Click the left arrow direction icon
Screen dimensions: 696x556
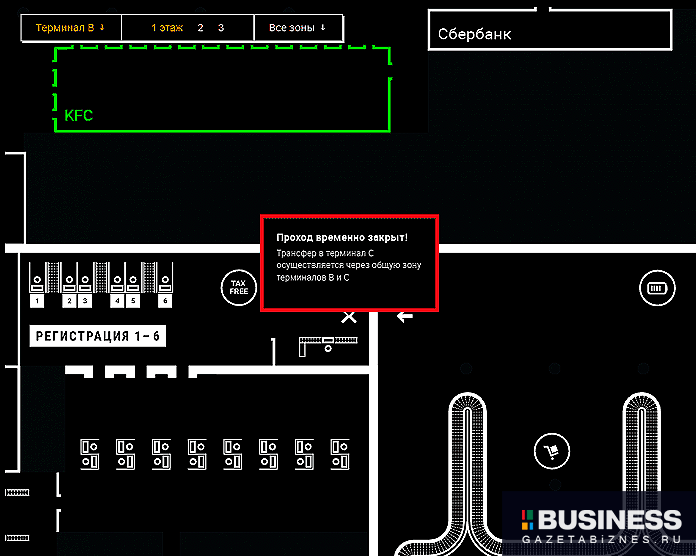(405, 317)
